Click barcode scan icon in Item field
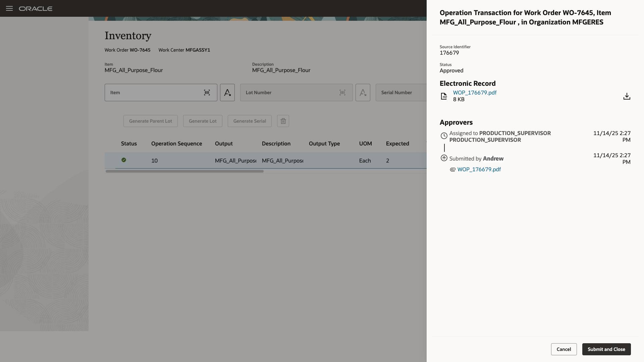644x362 pixels. tap(207, 93)
